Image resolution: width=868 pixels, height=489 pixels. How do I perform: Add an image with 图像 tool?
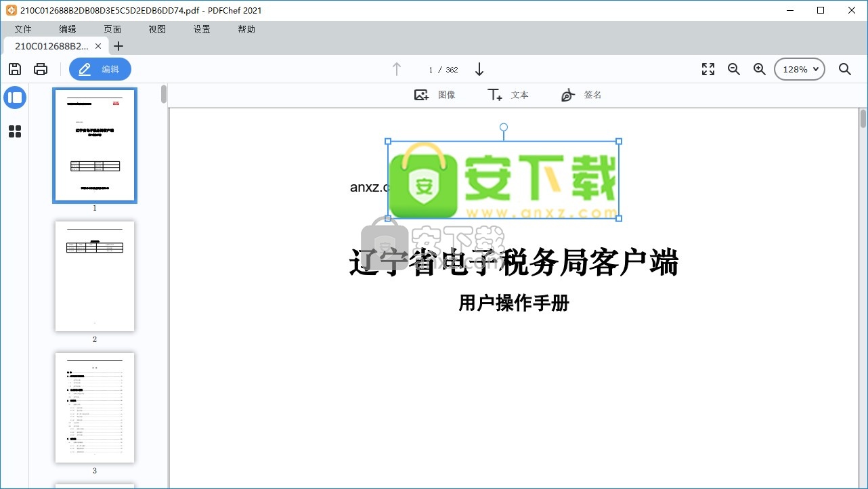coord(435,95)
